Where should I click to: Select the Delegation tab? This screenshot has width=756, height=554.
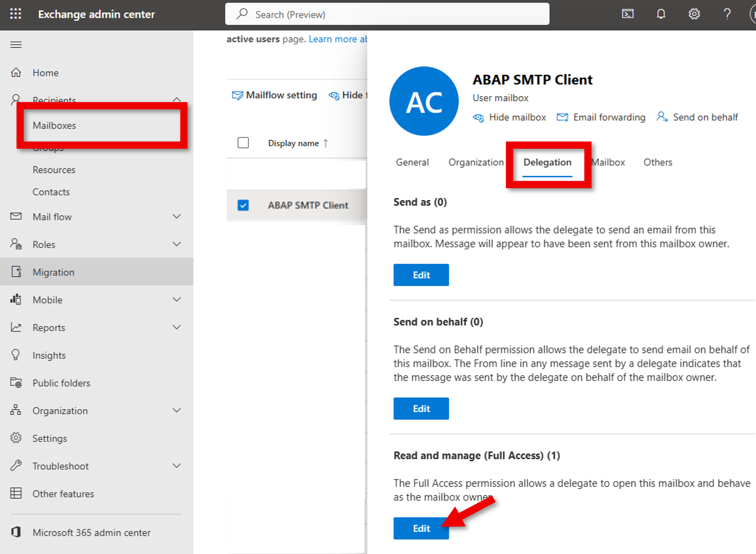547,162
